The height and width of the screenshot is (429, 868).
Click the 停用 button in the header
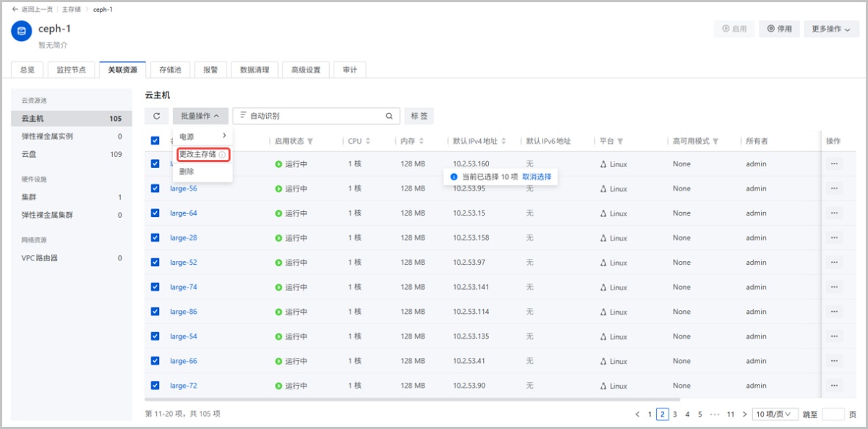point(779,27)
